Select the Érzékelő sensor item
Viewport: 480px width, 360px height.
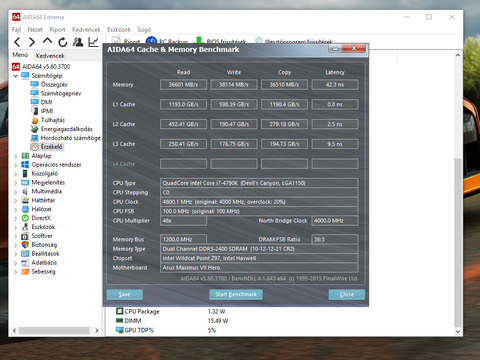[x=47, y=147]
